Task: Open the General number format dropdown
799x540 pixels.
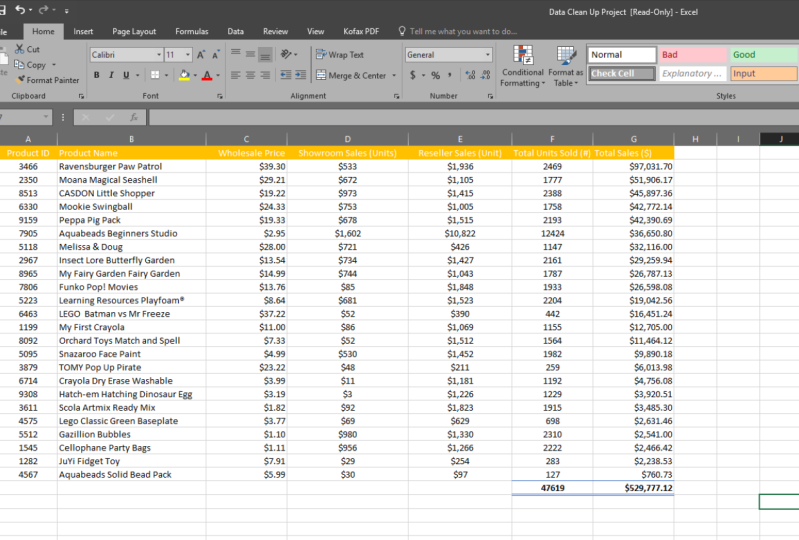Action: (488, 55)
